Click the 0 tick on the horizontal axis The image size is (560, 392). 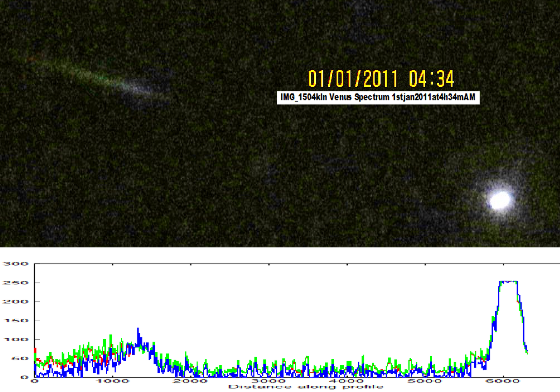pyautogui.click(x=34, y=381)
